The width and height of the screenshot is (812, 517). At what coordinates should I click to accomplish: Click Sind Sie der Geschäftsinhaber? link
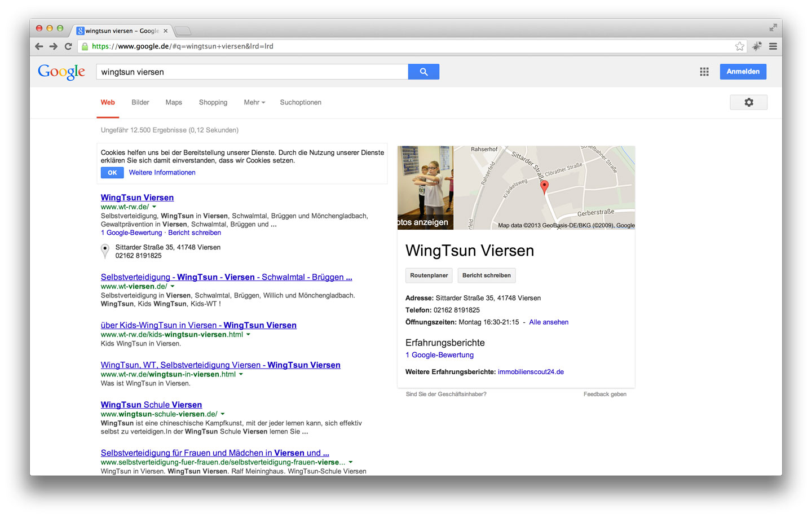(x=446, y=394)
